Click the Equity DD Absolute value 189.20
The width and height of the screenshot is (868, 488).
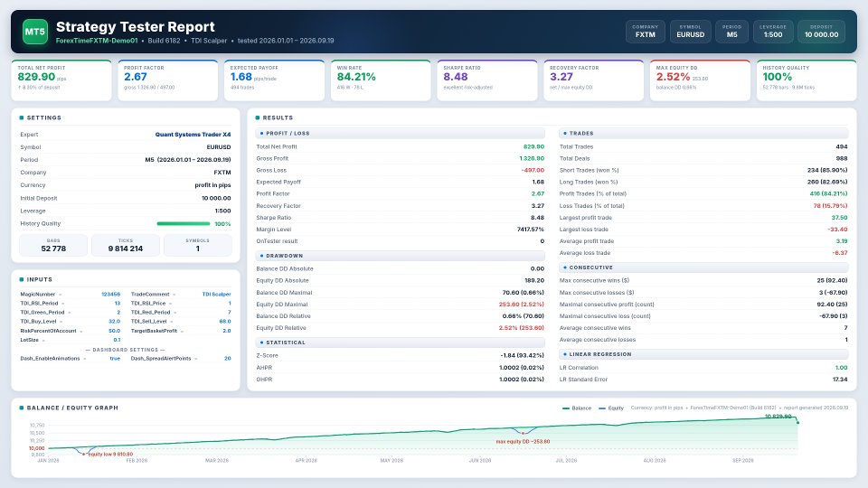pyautogui.click(x=534, y=280)
